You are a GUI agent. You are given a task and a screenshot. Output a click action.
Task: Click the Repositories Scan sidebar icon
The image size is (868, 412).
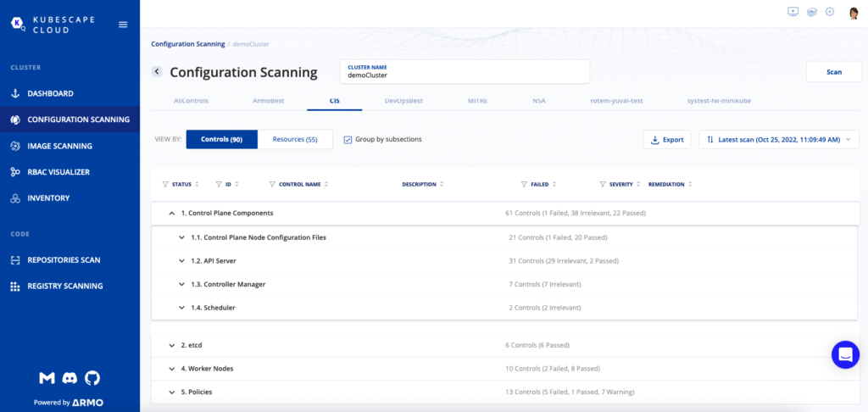point(15,260)
